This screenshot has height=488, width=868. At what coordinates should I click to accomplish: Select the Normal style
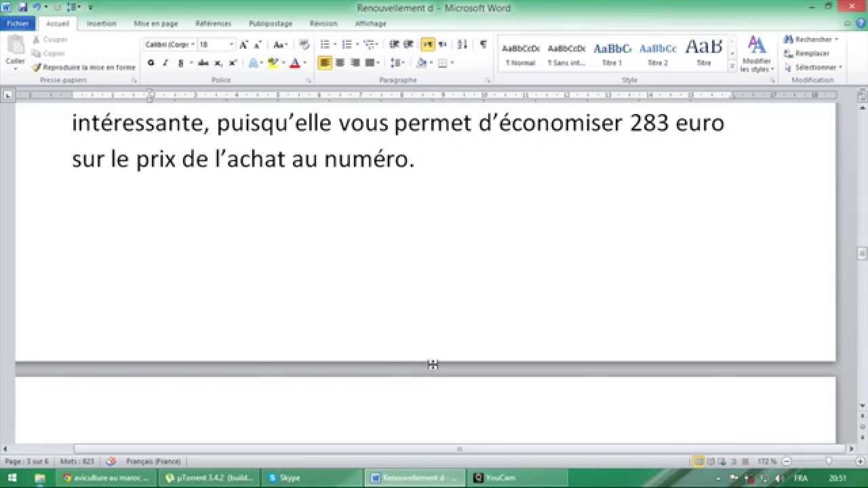(x=521, y=54)
